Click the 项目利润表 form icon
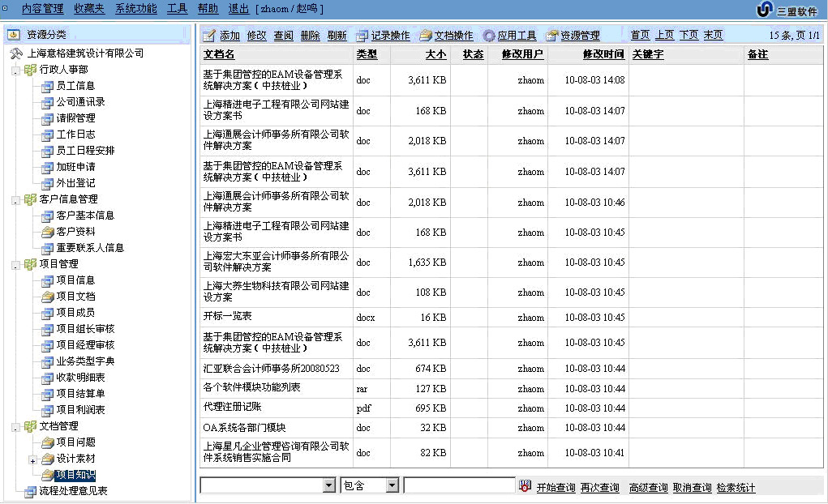 pyautogui.click(x=48, y=410)
